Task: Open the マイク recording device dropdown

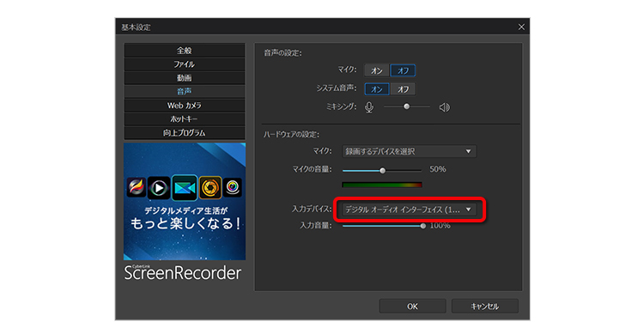Action: [409, 151]
